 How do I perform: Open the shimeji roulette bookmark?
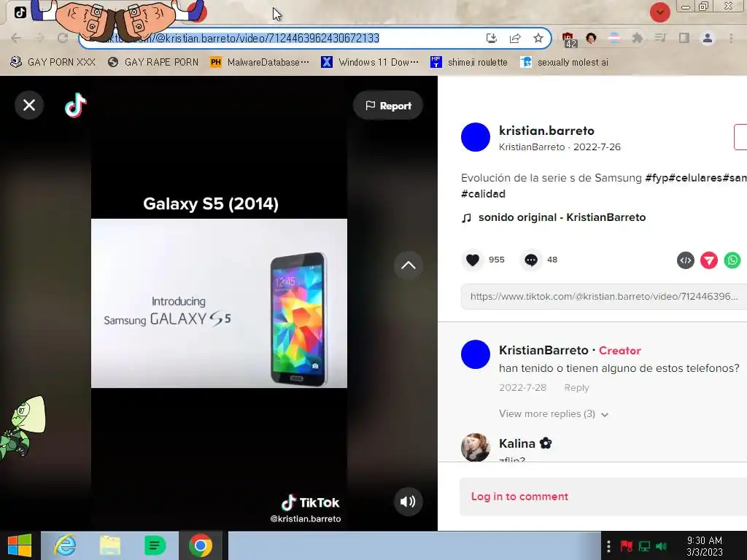[x=469, y=62]
